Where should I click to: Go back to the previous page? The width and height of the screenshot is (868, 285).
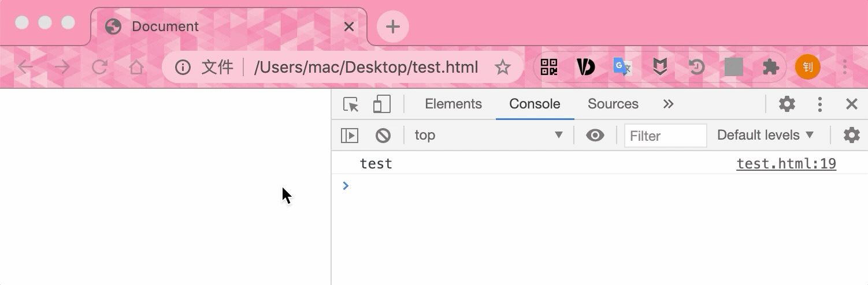pos(25,67)
